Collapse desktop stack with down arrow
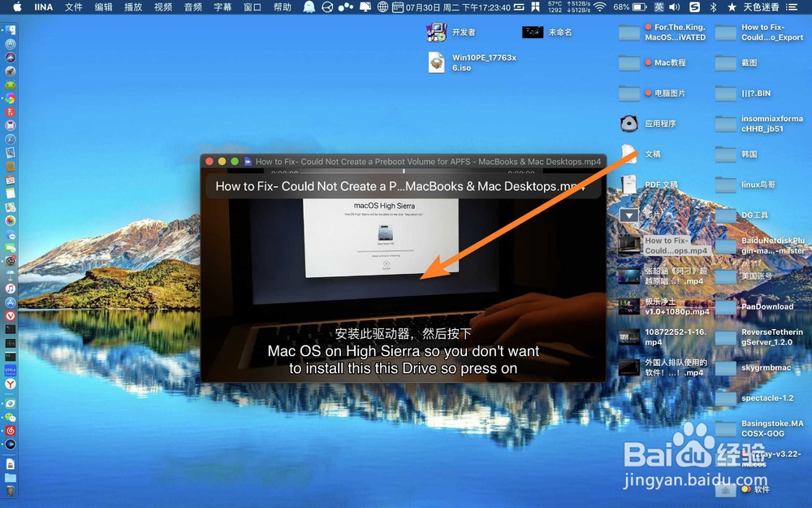Viewport: 812px width, 508px height. coord(629,215)
